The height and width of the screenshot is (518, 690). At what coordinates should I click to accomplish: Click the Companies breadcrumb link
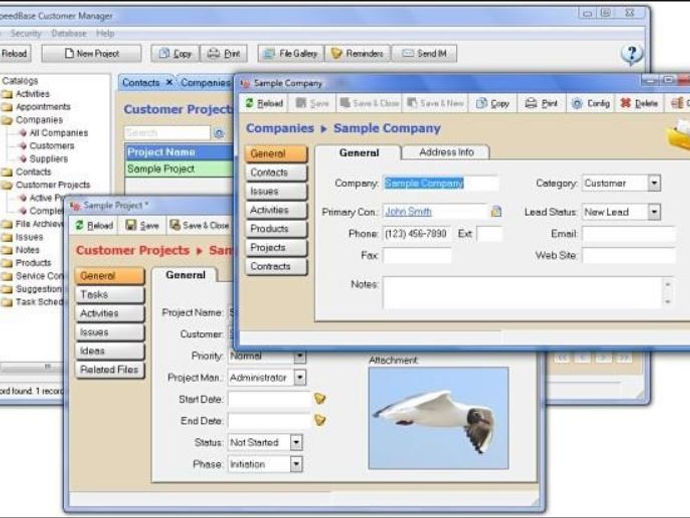pos(280,128)
